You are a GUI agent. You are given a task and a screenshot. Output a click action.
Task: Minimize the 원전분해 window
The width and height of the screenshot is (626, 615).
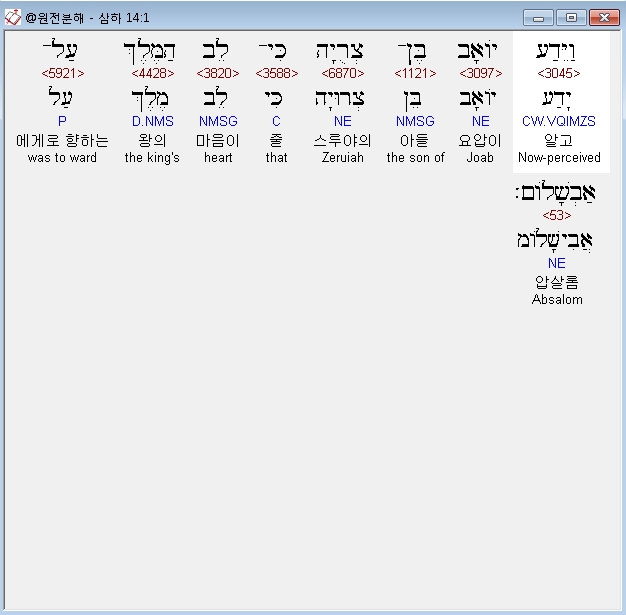pos(538,18)
